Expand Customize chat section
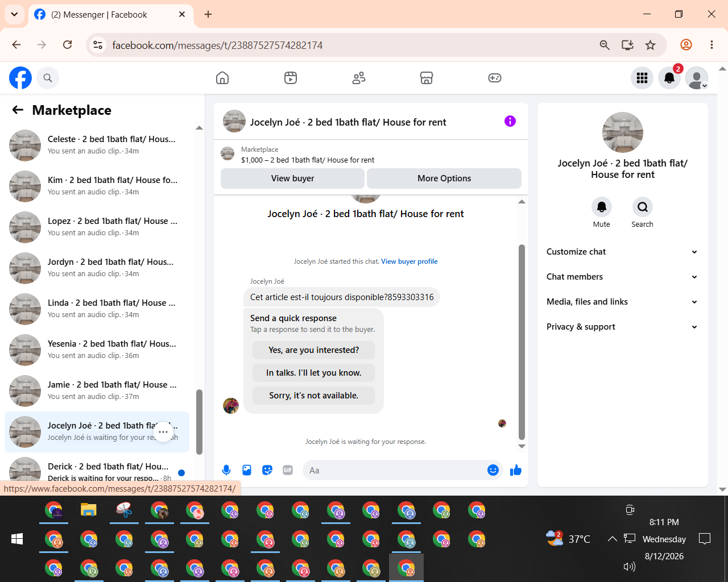Image resolution: width=728 pixels, height=582 pixels. click(622, 252)
